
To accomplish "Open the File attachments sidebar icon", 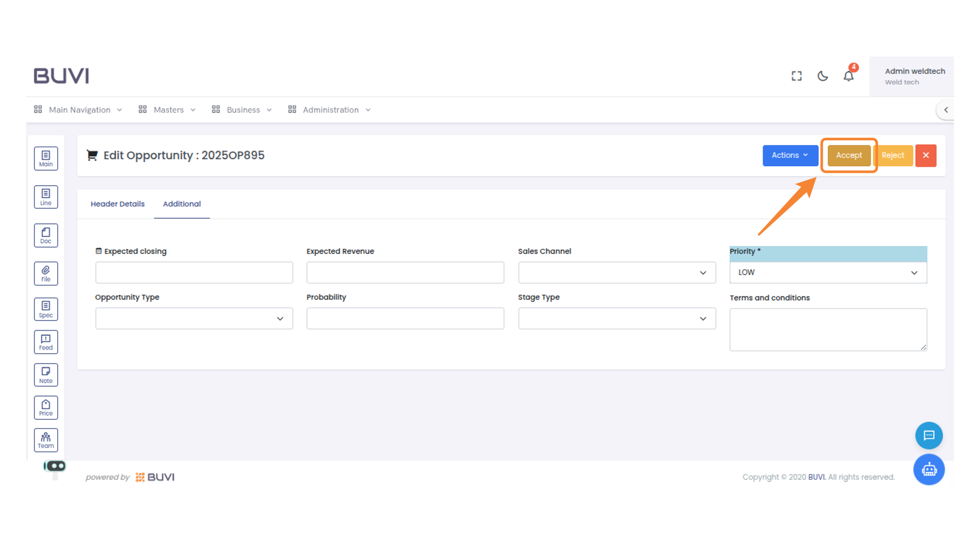I will pos(46,273).
